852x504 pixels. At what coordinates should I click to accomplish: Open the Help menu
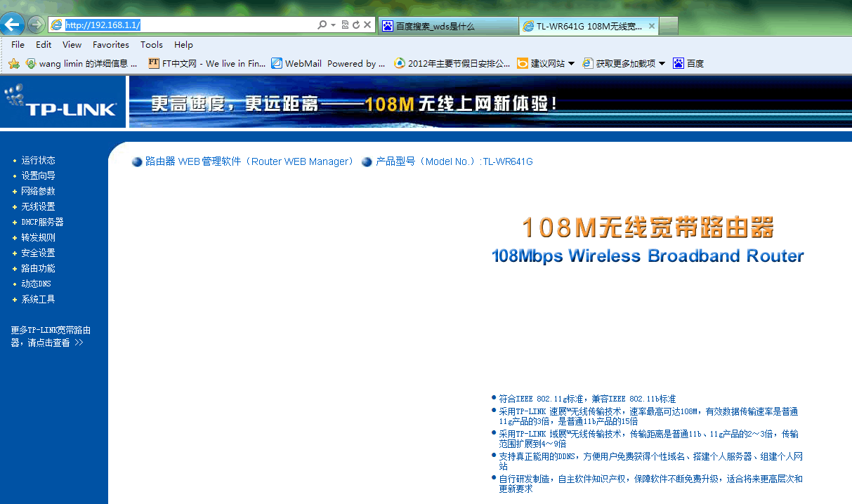coord(183,44)
